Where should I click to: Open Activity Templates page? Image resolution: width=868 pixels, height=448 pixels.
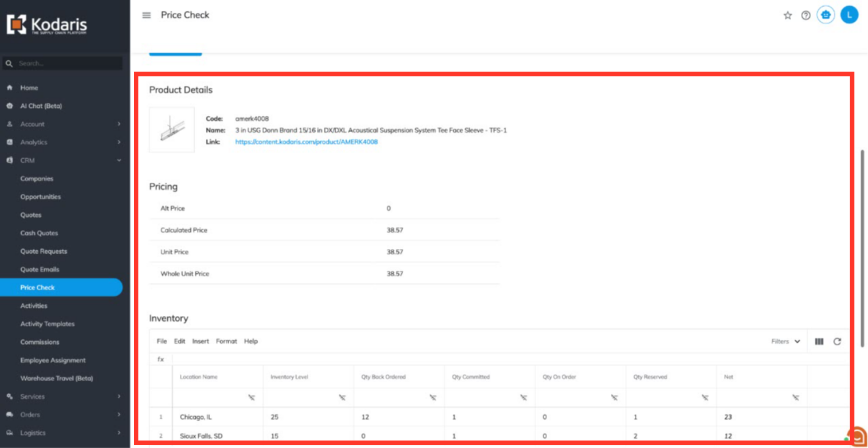47,324
